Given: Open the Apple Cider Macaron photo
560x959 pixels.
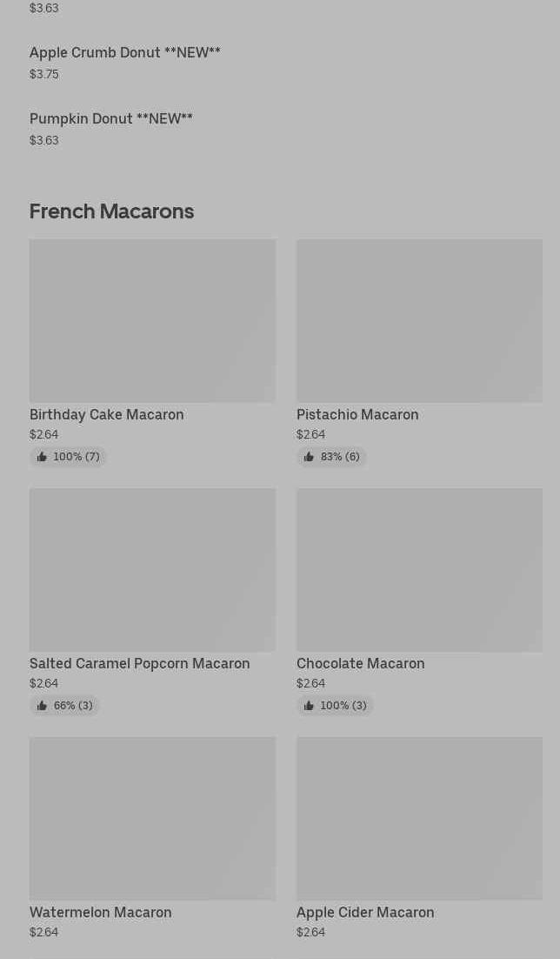Looking at the screenshot, I should click(419, 818).
